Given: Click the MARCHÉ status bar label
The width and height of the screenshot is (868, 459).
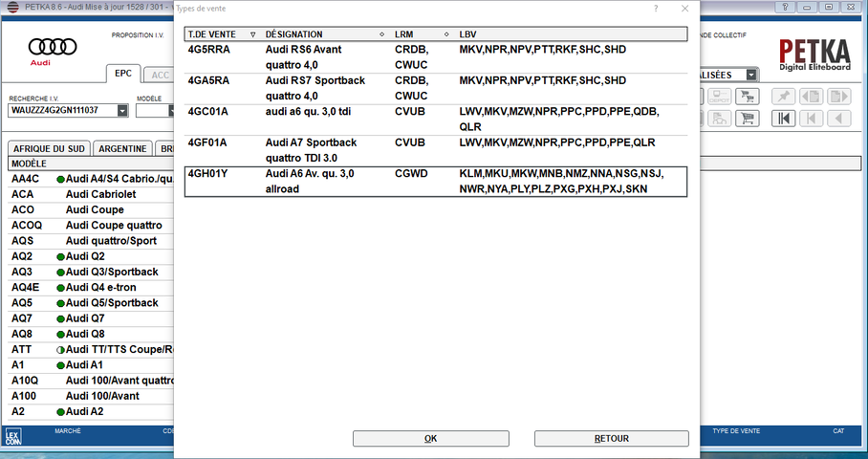Looking at the screenshot, I should click(68, 430).
